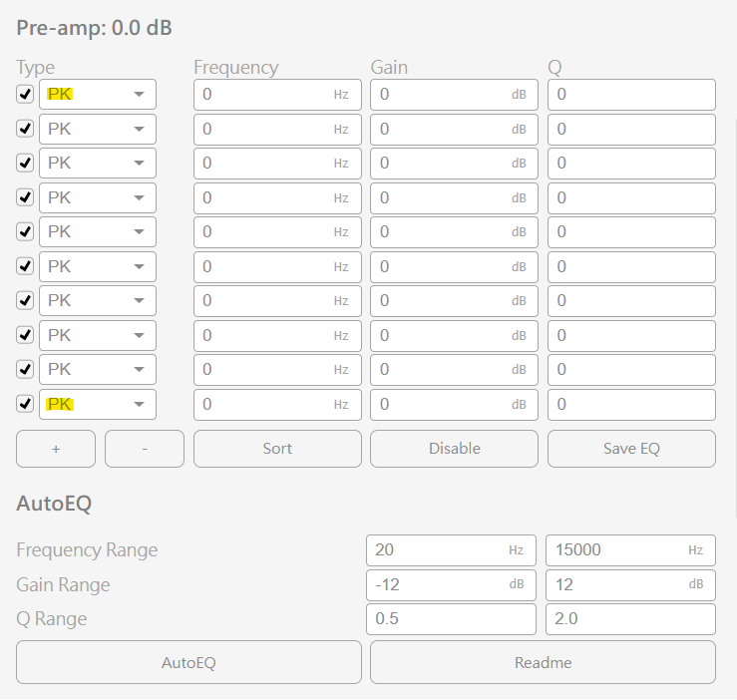Toggle the sixth filter row checkbox
This screenshot has height=700, width=737.
(x=25, y=266)
